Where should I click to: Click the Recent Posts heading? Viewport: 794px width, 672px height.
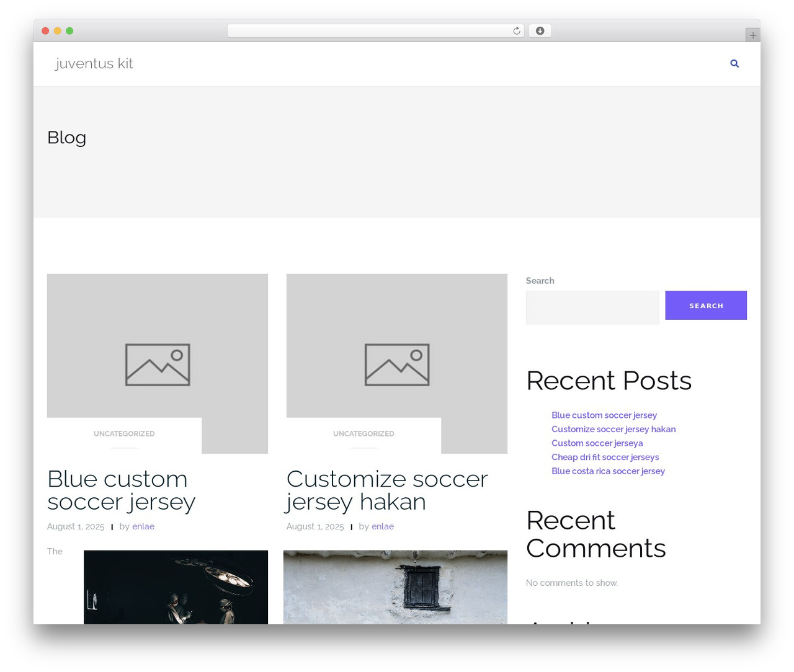(609, 381)
